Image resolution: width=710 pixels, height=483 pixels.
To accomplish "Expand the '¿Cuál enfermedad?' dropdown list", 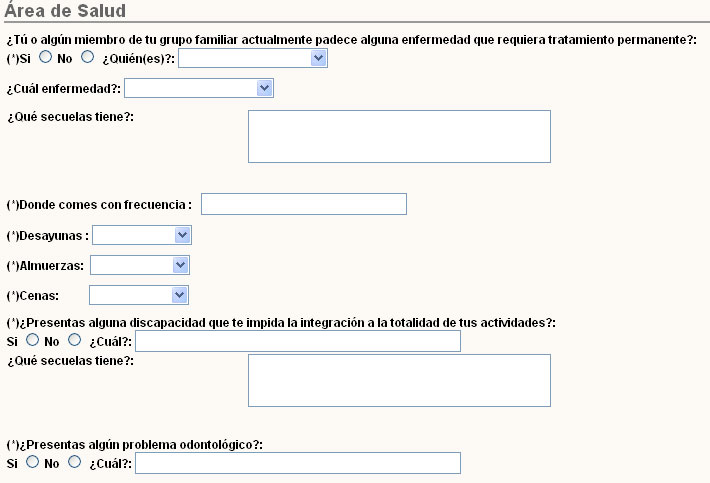I will pos(198,88).
